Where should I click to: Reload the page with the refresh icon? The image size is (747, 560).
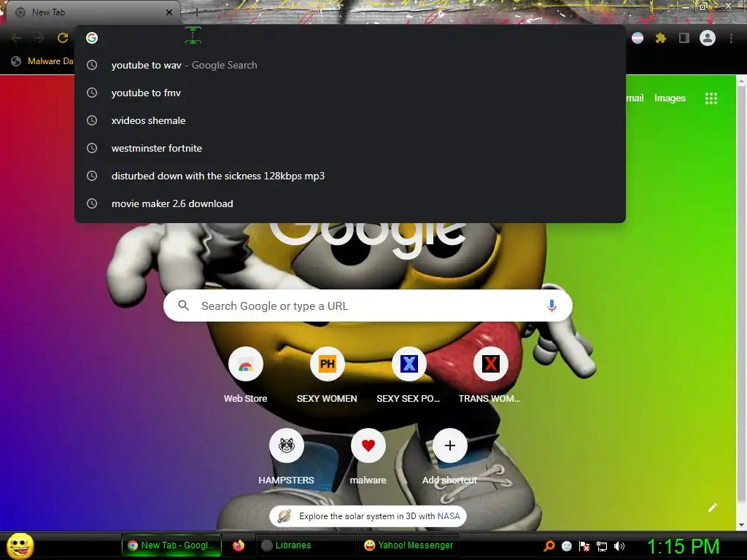(63, 38)
